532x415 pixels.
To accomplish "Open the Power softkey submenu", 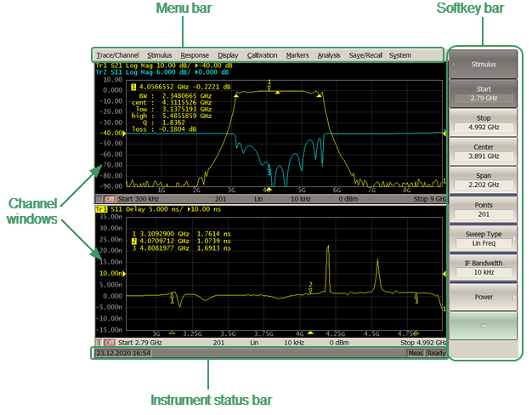I will click(x=484, y=297).
